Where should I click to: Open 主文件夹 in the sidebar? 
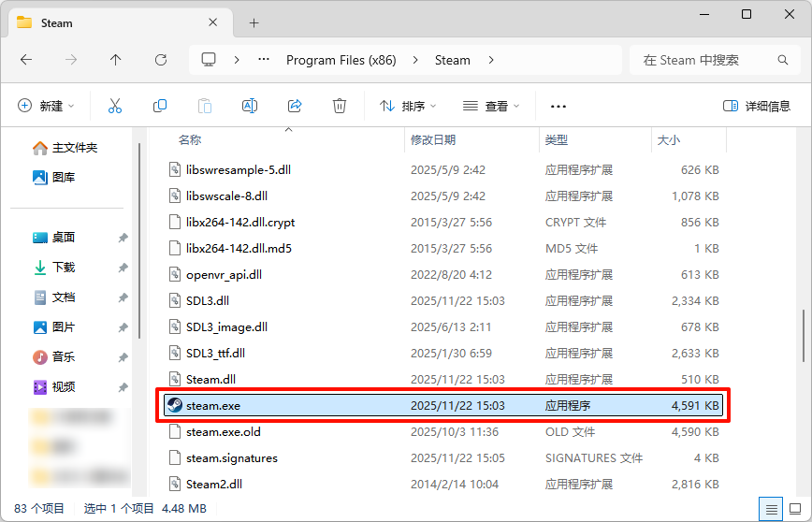coord(65,148)
